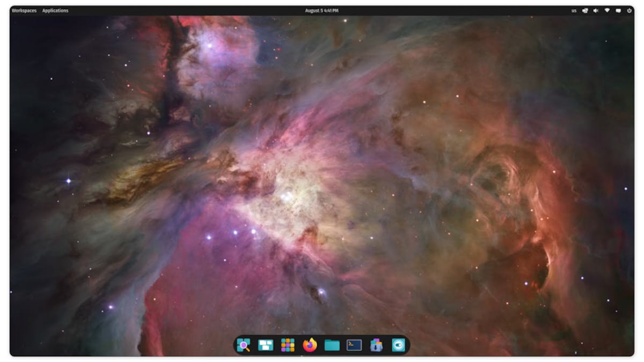
Task: Open the Workspaces overview icon in dock
Action: [x=266, y=345]
